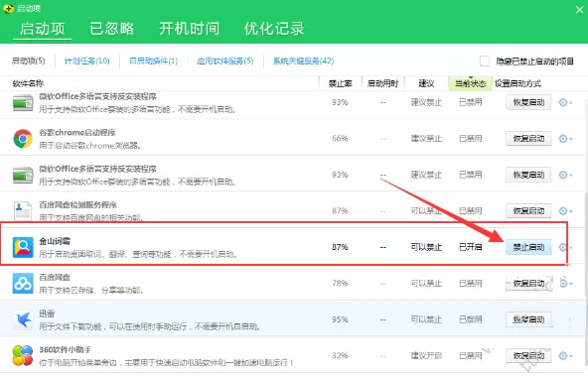This screenshot has height=376, width=588.
Task: Click 恢复启动 for 百度网盘检测服务程序
Action: pos(528,211)
